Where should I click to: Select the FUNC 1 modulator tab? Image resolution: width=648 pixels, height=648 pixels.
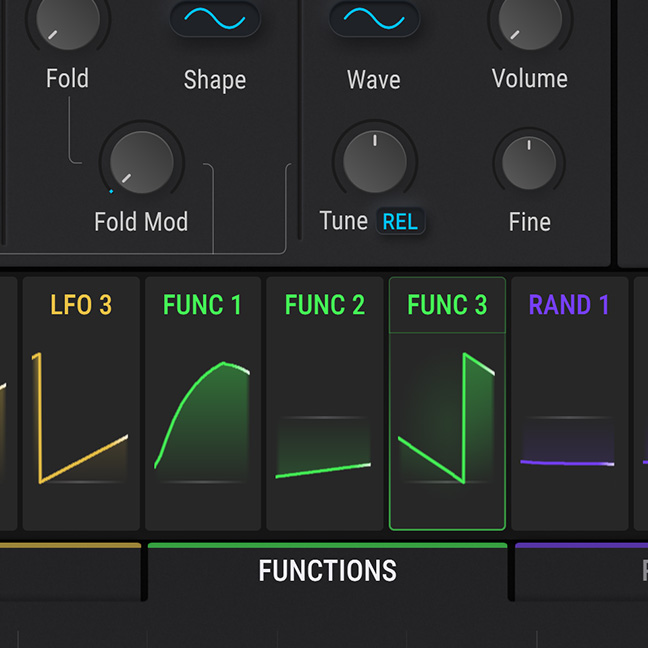pyautogui.click(x=203, y=305)
